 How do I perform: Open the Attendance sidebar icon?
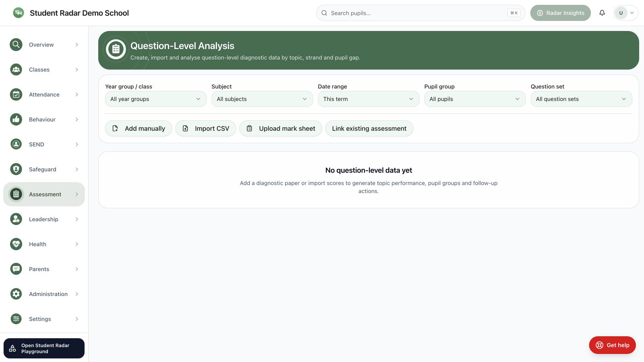(x=16, y=95)
